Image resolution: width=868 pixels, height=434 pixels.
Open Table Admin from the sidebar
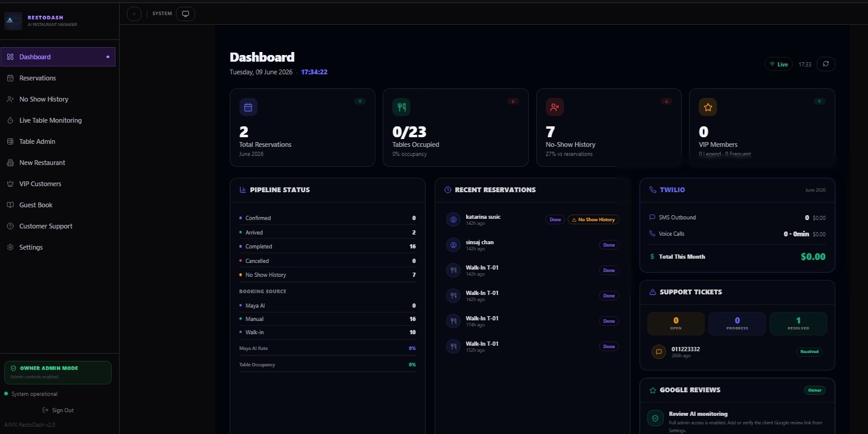58,141
